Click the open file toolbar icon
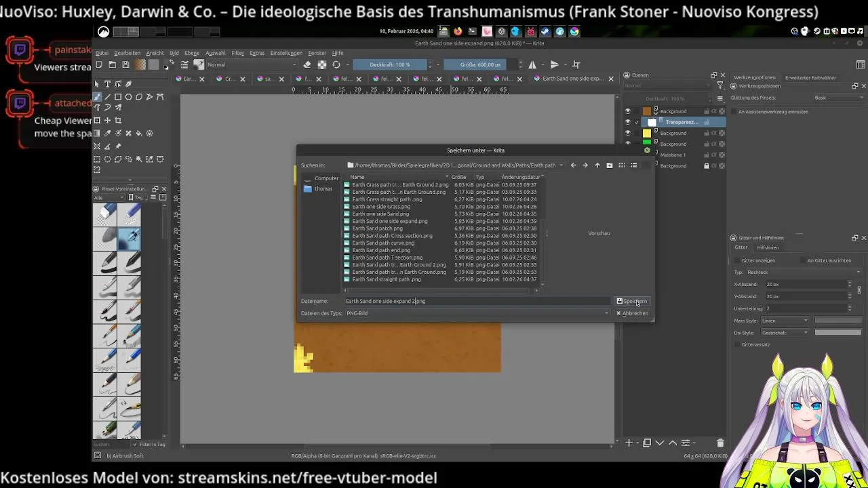The width and height of the screenshot is (868, 488). click(x=112, y=64)
